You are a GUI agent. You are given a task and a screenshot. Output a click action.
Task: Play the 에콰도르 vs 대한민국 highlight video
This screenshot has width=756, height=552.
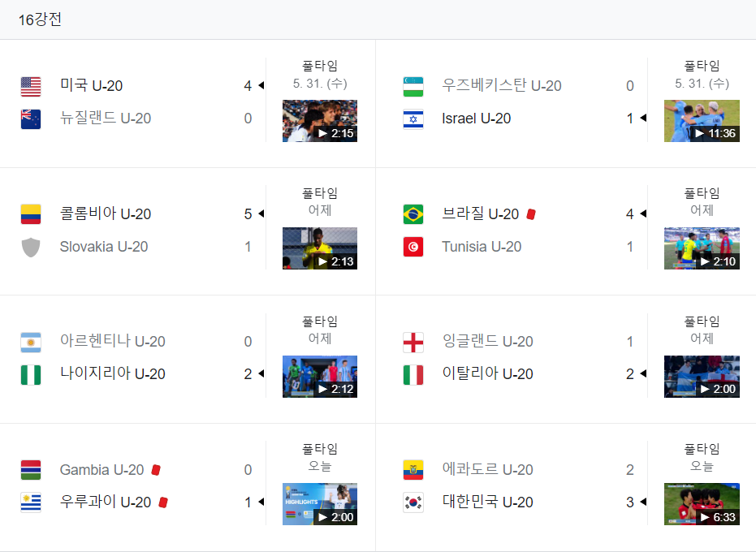702,503
